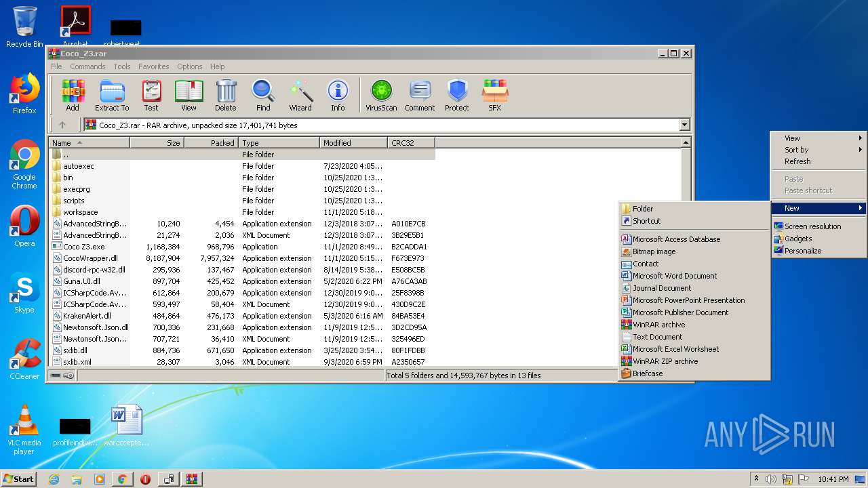The image size is (868, 488).
Task: Open the Favorites menu
Action: click(154, 66)
